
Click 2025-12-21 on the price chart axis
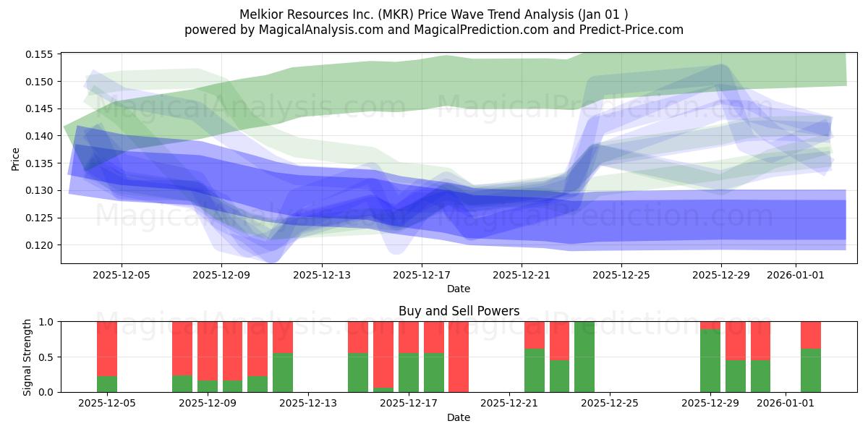point(522,275)
